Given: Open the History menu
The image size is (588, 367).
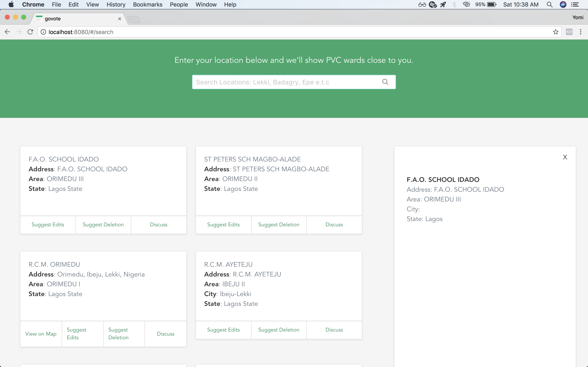Looking at the screenshot, I should (x=116, y=4).
